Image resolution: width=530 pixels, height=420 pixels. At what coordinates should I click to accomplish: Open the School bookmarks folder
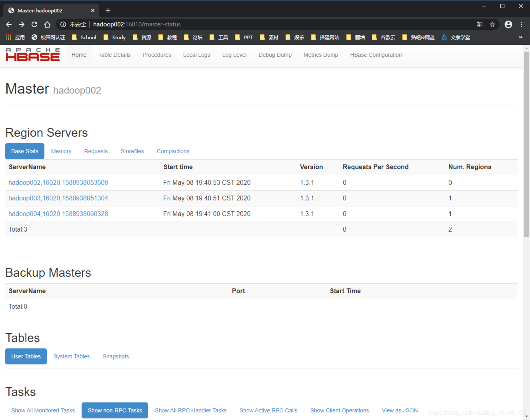(84, 37)
